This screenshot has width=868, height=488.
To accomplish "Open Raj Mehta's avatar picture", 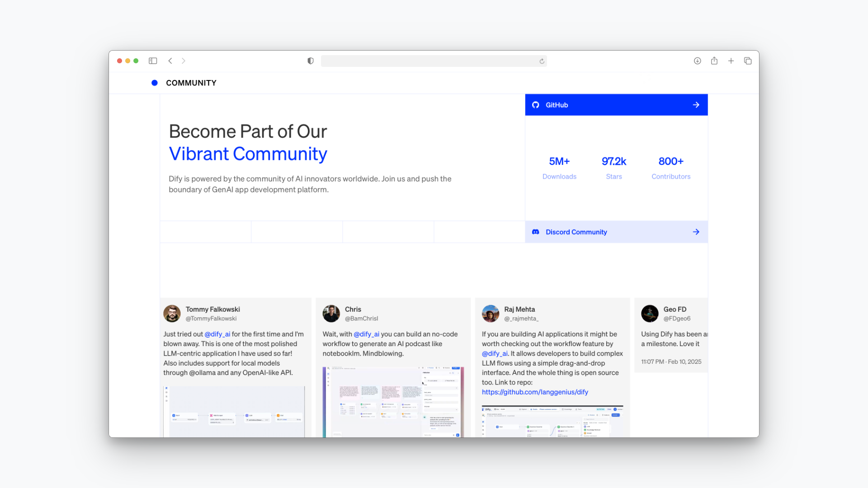I will (x=491, y=314).
